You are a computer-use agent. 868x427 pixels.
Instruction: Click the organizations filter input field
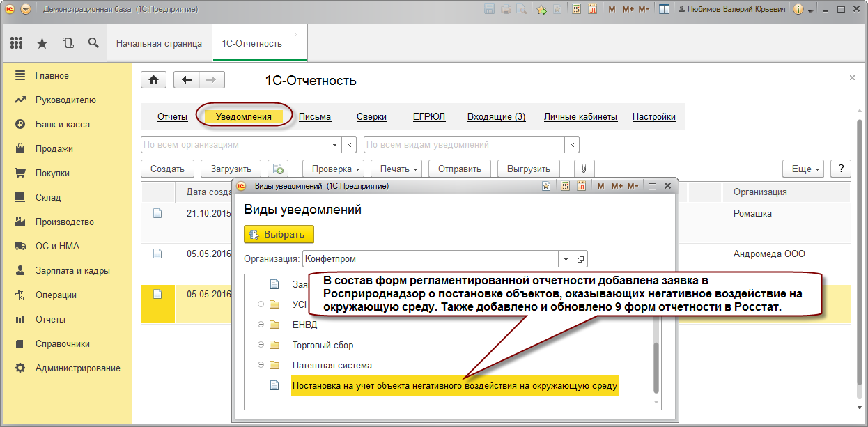(x=233, y=145)
